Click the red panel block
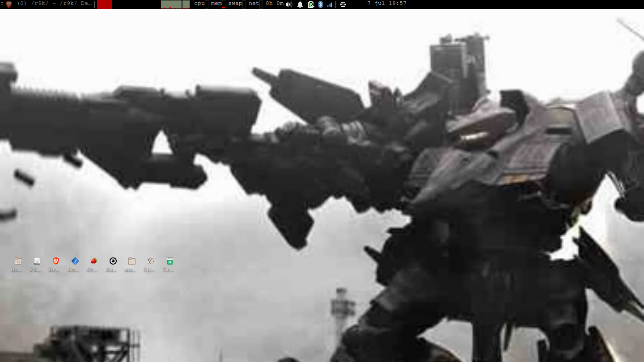644x362 pixels. pyautogui.click(x=105, y=4)
